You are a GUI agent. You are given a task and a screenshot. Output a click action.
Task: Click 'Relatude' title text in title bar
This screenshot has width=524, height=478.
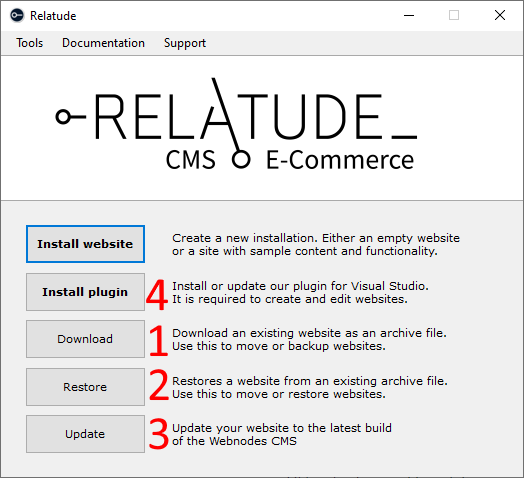tap(53, 16)
